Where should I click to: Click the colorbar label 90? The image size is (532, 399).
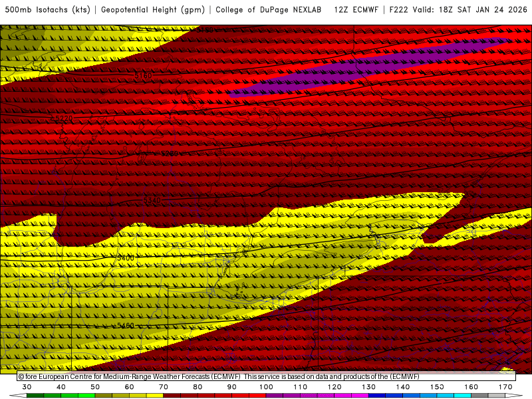coord(231,387)
